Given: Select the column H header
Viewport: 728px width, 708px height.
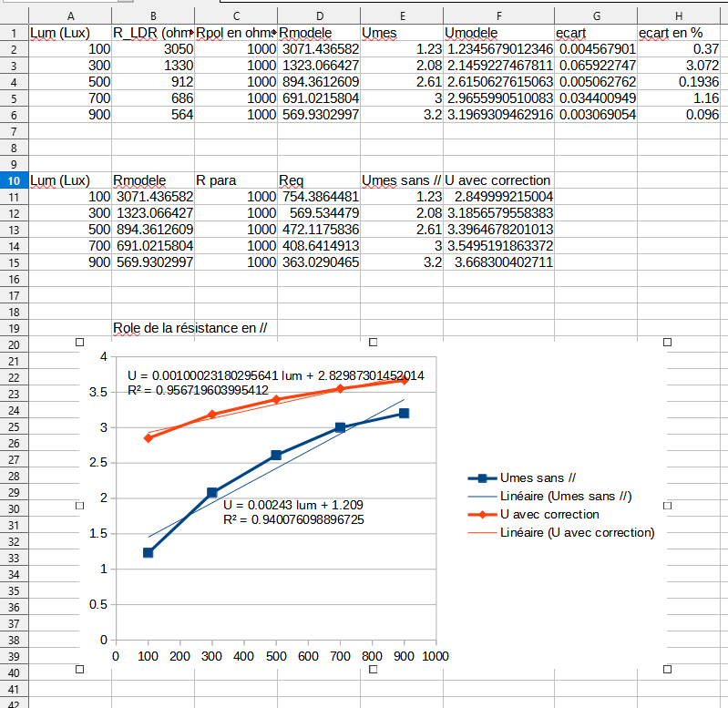Looking at the screenshot, I should click(678, 15).
